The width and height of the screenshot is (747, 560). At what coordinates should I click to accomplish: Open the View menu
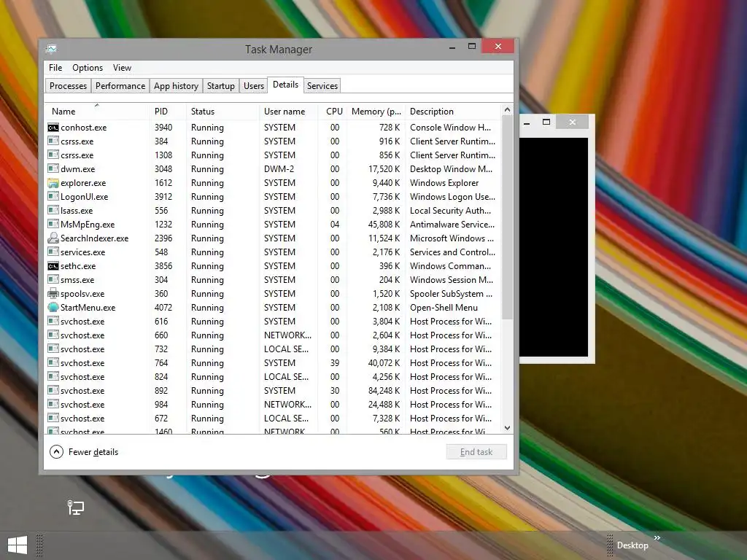[x=122, y=68]
